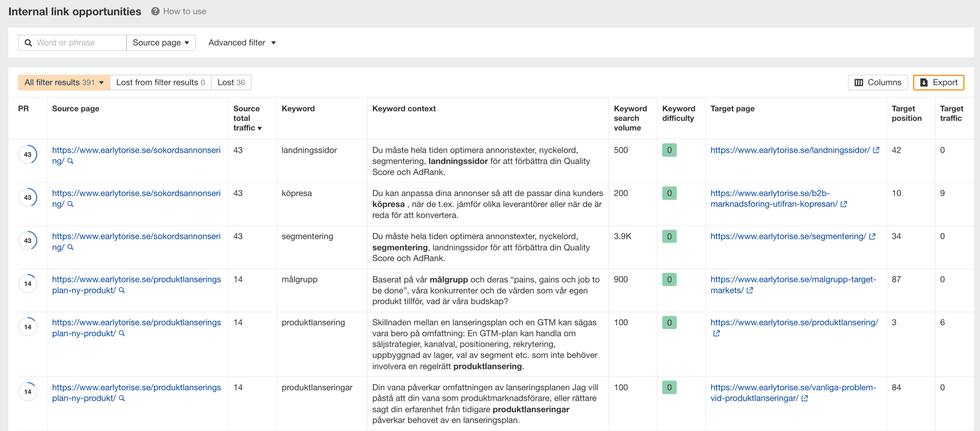Click the magnifier icon in search box
This screenshot has width=980, height=431.
tap(29, 43)
